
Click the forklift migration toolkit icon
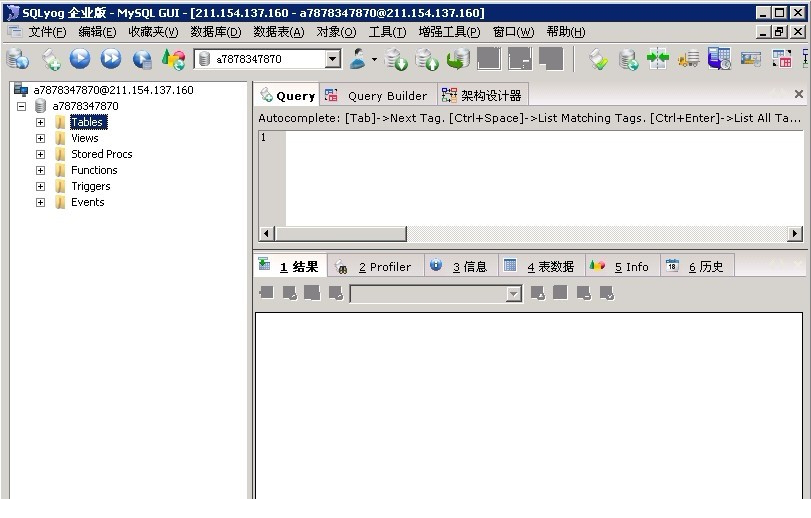[x=689, y=59]
